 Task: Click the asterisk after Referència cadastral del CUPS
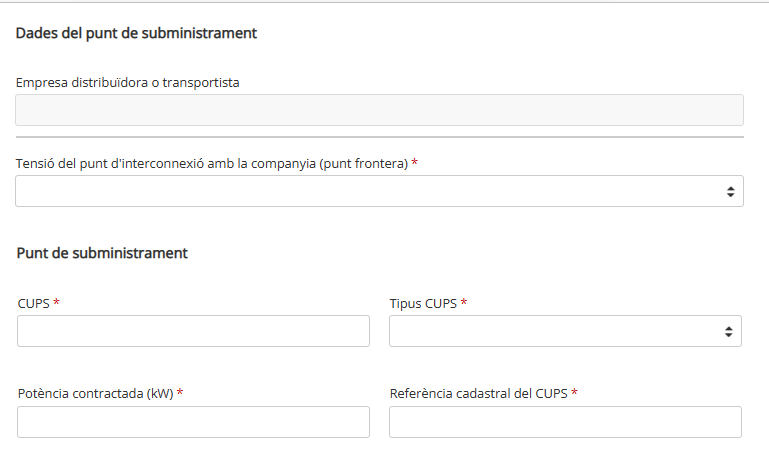[x=574, y=392]
